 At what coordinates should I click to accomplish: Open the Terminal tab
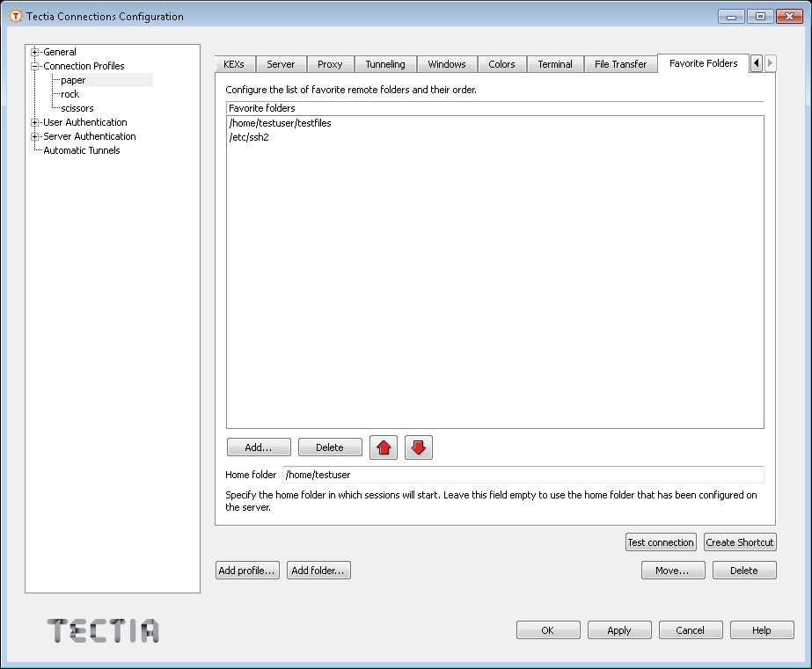pos(554,63)
